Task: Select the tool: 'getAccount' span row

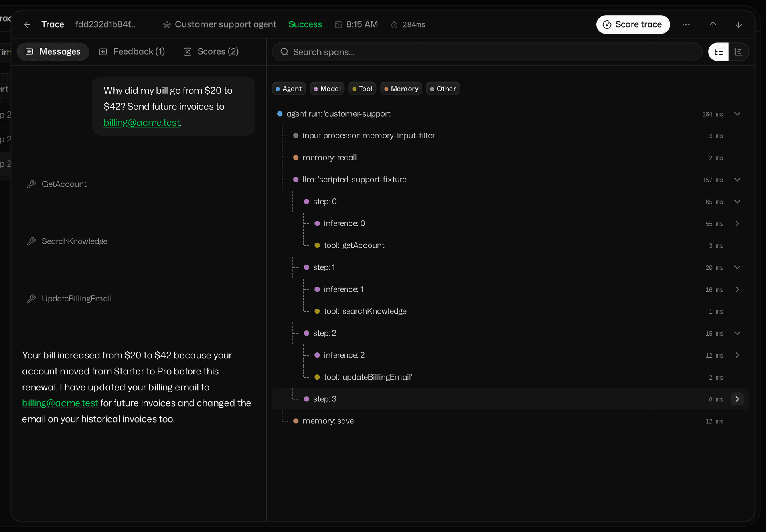Action: coord(510,245)
